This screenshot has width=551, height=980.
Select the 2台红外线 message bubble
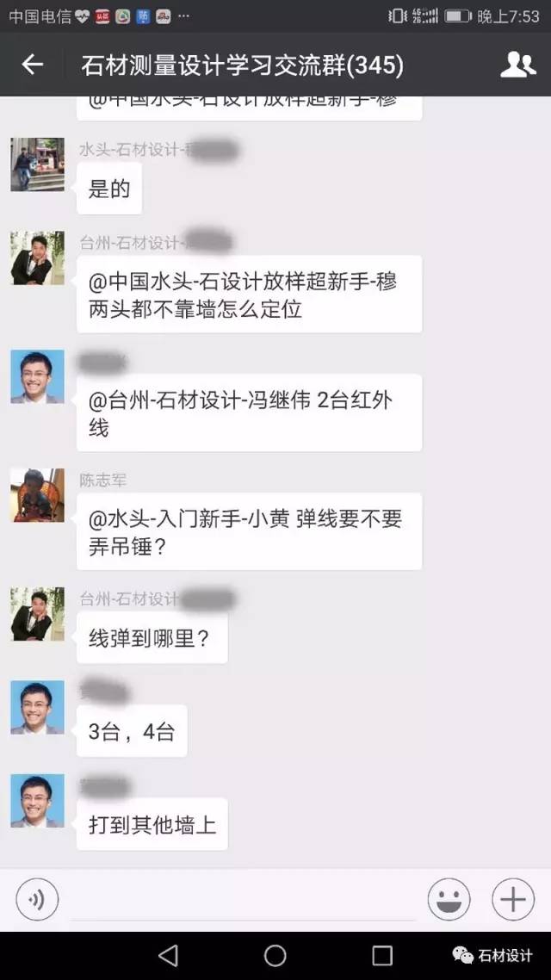250,412
